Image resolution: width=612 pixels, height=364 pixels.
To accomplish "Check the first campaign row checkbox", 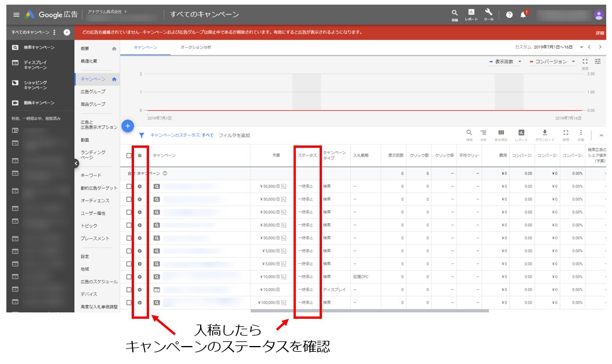I will pos(129,186).
